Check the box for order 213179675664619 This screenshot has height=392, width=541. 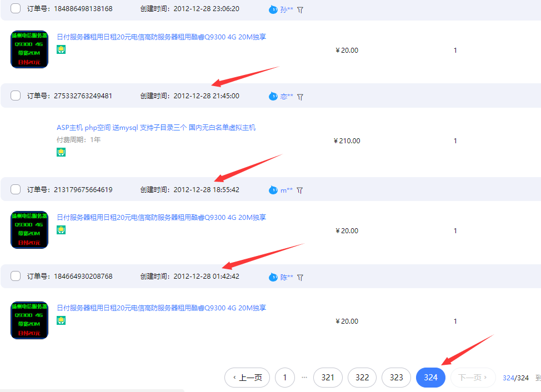tap(16, 189)
